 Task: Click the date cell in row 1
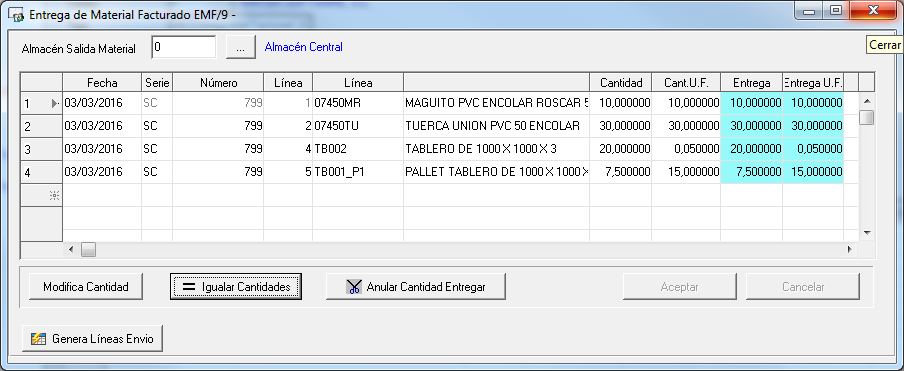102,103
